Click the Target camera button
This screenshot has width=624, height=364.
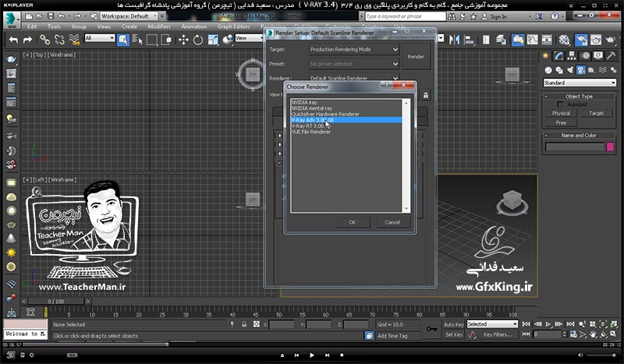pyautogui.click(x=596, y=113)
